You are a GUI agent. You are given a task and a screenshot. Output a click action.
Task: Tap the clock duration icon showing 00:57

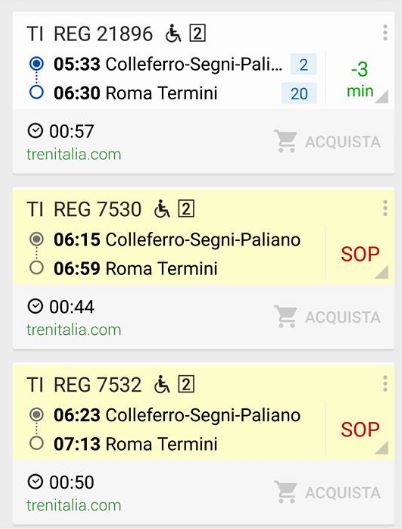coord(35,131)
